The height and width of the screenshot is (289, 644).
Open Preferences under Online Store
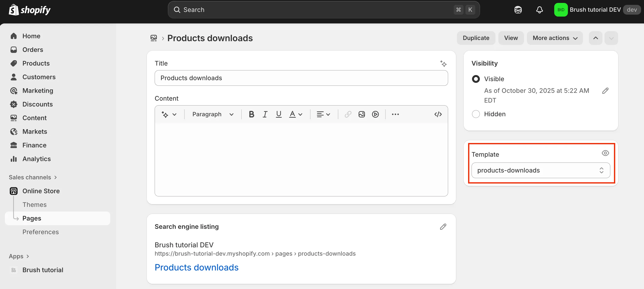click(x=40, y=232)
